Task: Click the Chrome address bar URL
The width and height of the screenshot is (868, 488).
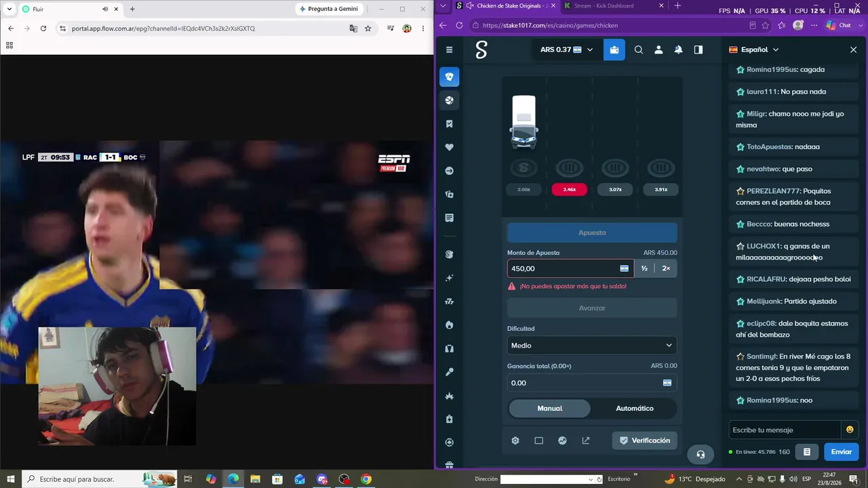Action: pyautogui.click(x=163, y=28)
